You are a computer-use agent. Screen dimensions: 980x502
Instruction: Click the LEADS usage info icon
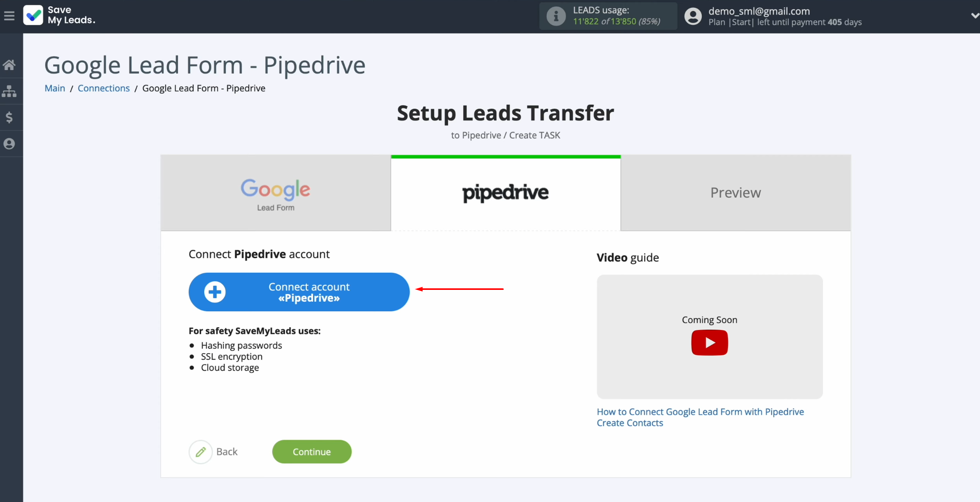click(x=556, y=16)
